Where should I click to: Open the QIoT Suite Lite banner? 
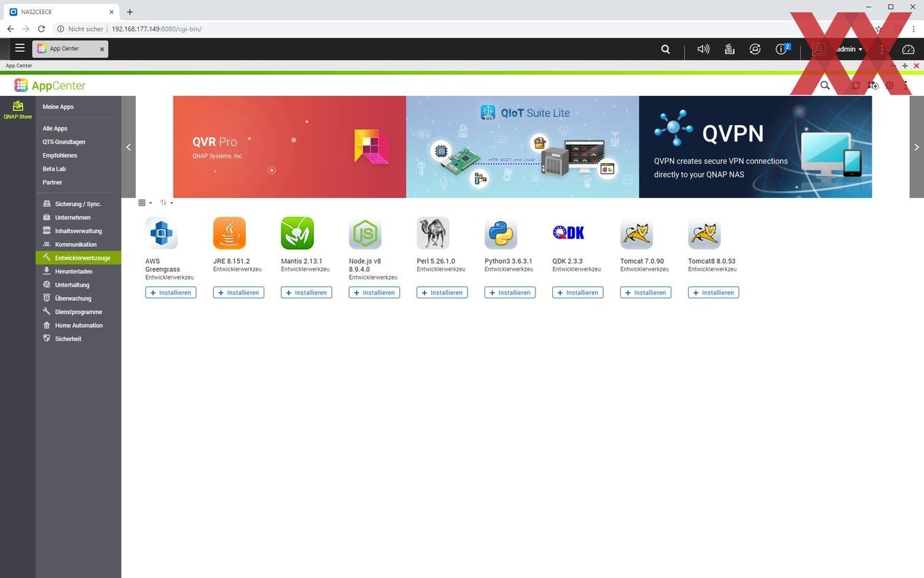point(522,147)
